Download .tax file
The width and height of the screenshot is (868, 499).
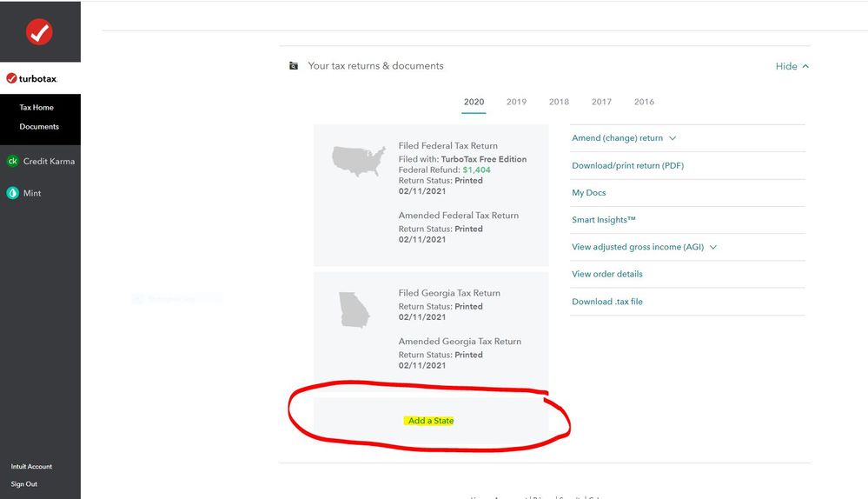pos(607,302)
